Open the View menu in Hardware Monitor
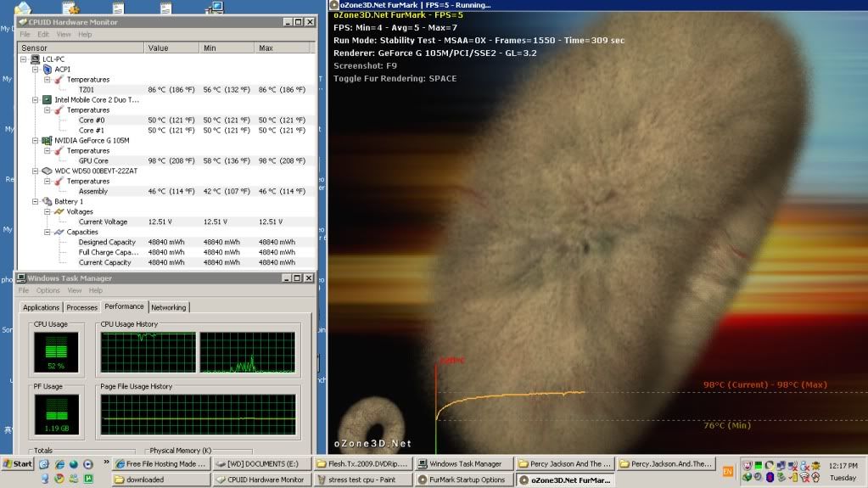The image size is (868, 488). [64, 34]
